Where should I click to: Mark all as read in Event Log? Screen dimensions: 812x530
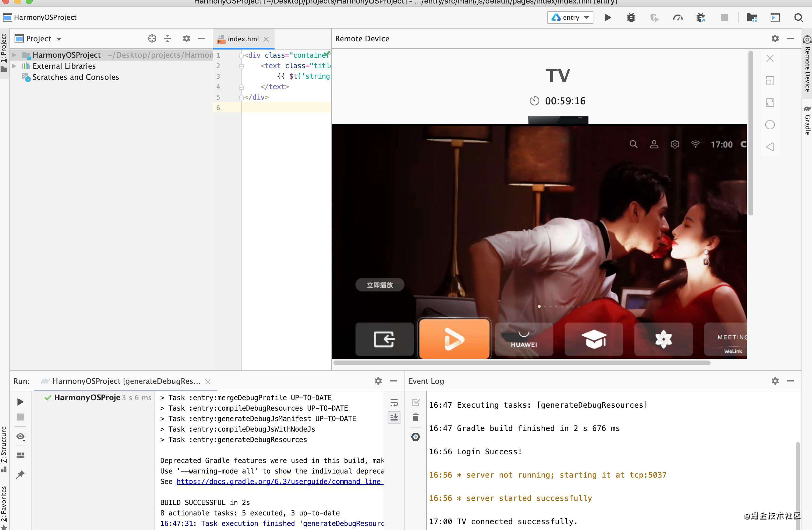pyautogui.click(x=416, y=402)
